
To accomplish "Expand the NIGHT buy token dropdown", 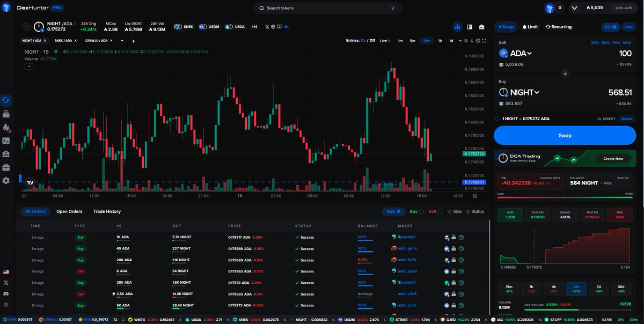I will (x=519, y=92).
